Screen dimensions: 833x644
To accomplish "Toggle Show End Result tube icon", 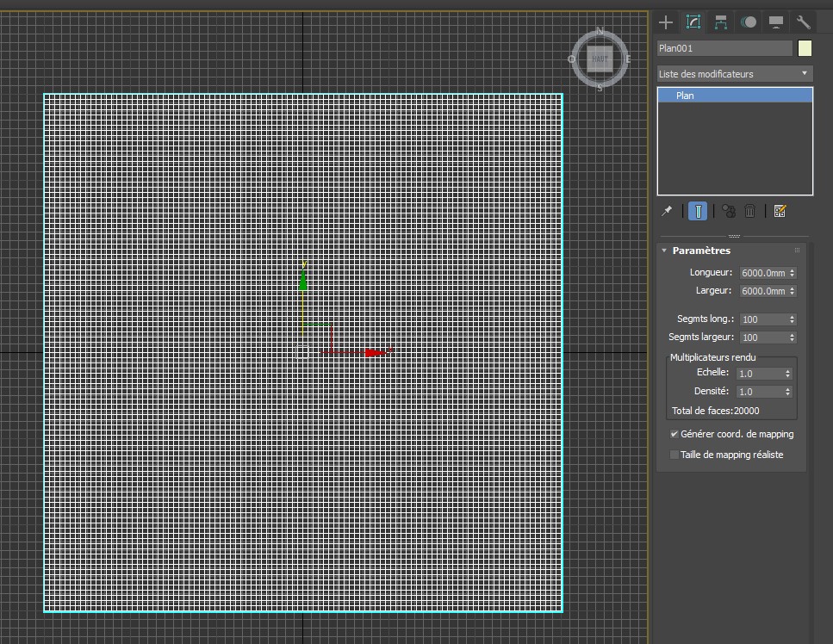I will (698, 211).
